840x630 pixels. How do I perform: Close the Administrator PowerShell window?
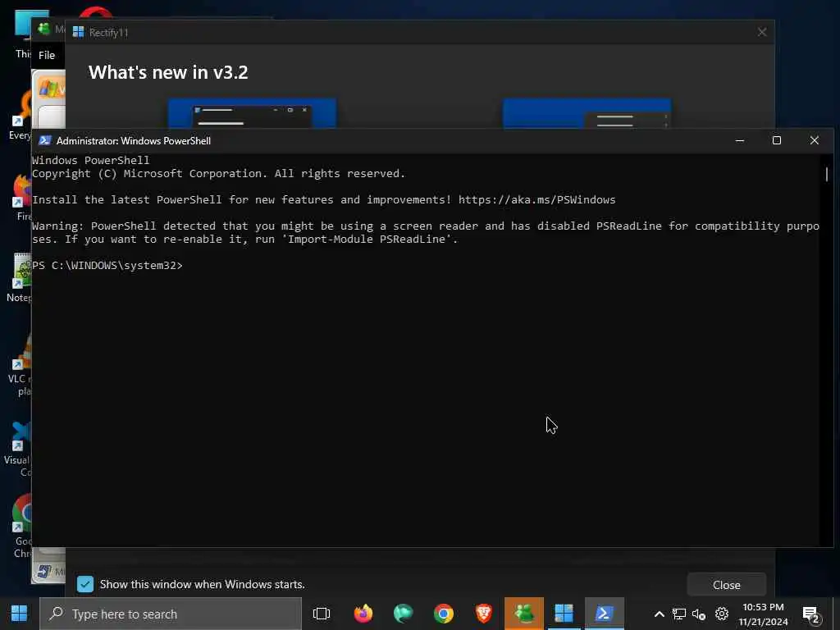pos(815,140)
